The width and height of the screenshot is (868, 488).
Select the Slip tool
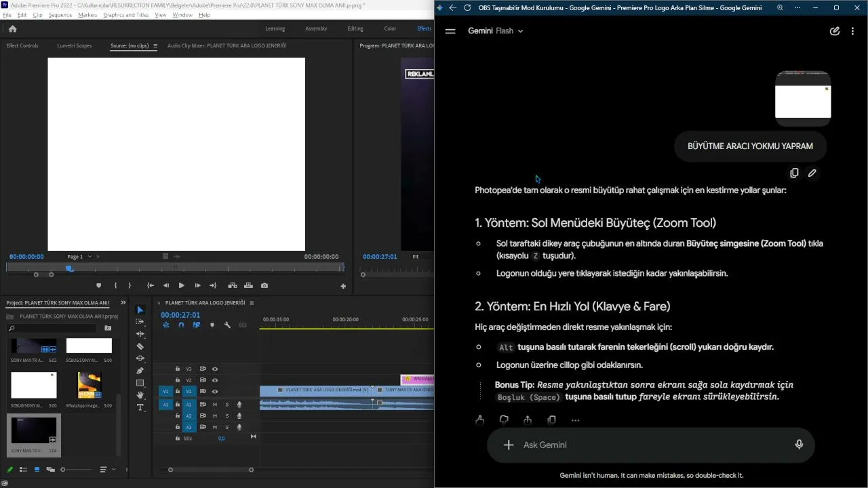tap(140, 359)
